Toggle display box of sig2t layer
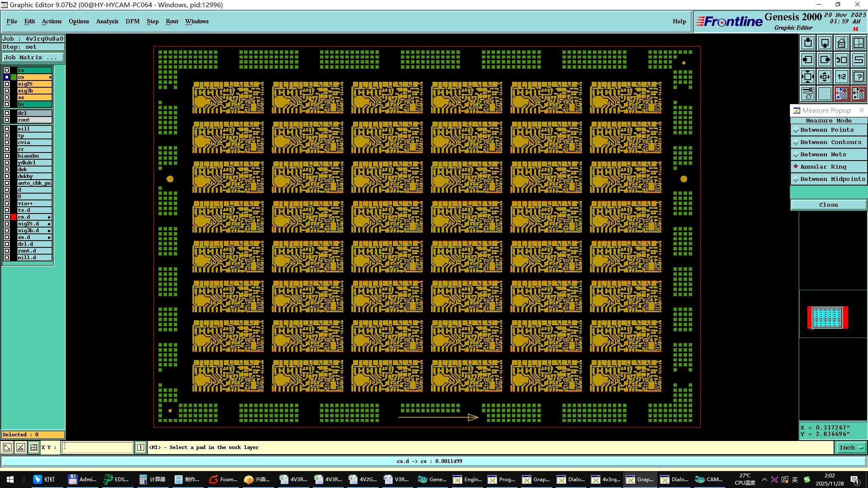Image resolution: width=868 pixels, height=488 pixels. click(x=7, y=84)
